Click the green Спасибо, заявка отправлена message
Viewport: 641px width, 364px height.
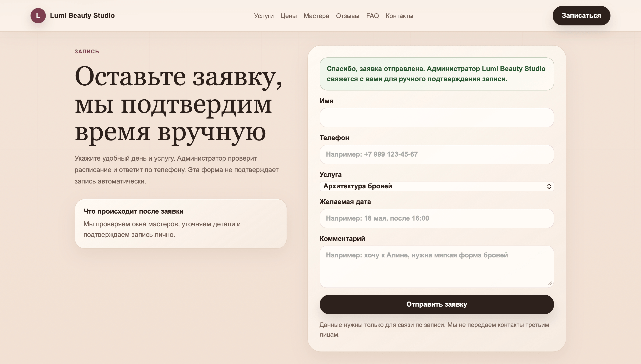pos(437,74)
